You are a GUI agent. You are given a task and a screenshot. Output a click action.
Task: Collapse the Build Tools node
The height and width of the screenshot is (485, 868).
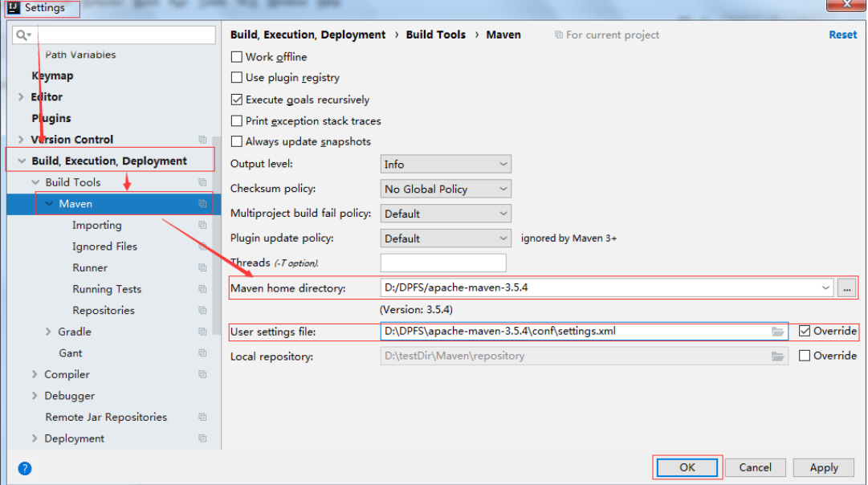pos(35,182)
